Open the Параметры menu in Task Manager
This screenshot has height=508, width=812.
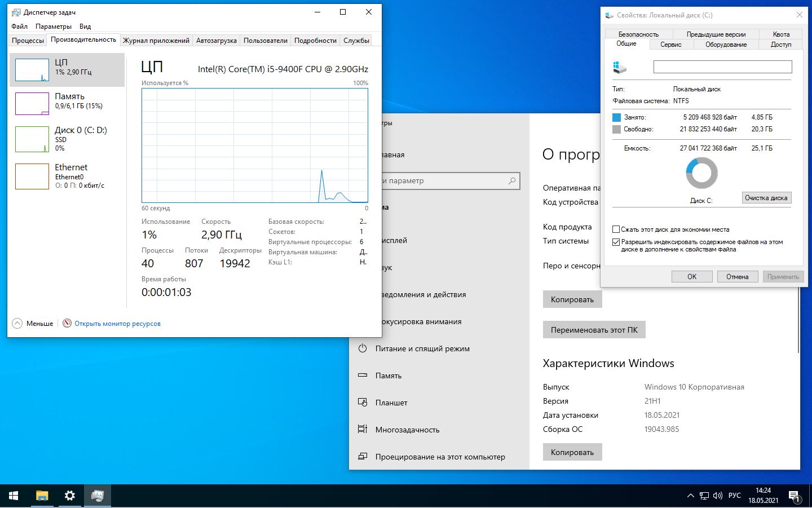(54, 26)
